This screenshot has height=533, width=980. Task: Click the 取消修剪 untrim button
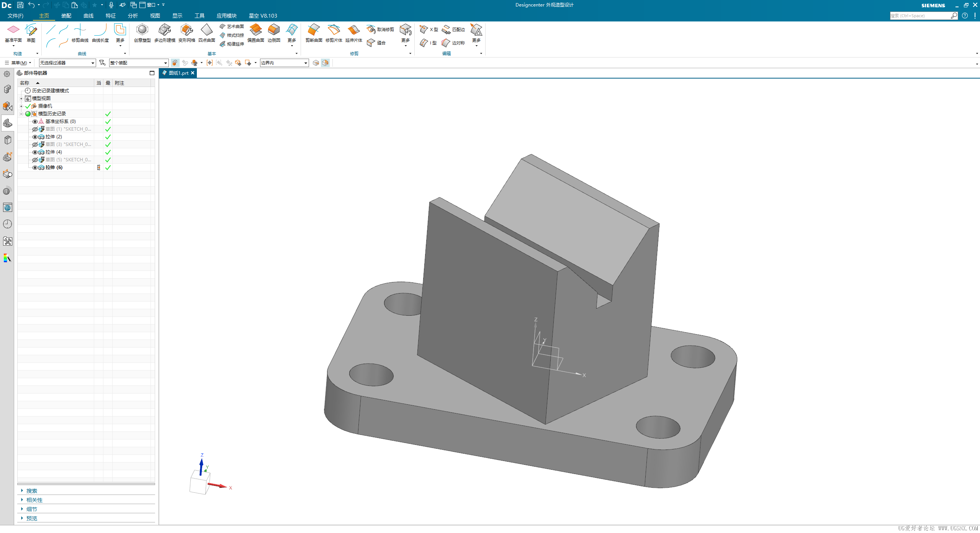[380, 30]
